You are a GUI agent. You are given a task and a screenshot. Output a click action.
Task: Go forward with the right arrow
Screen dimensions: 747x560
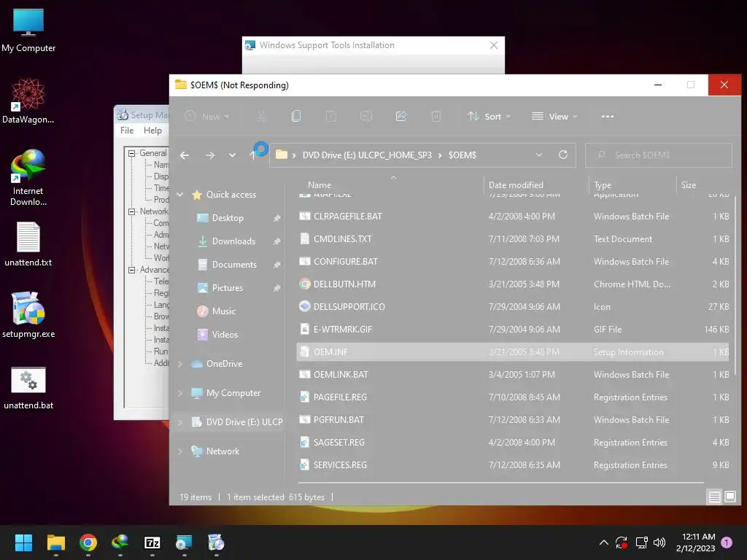click(210, 155)
